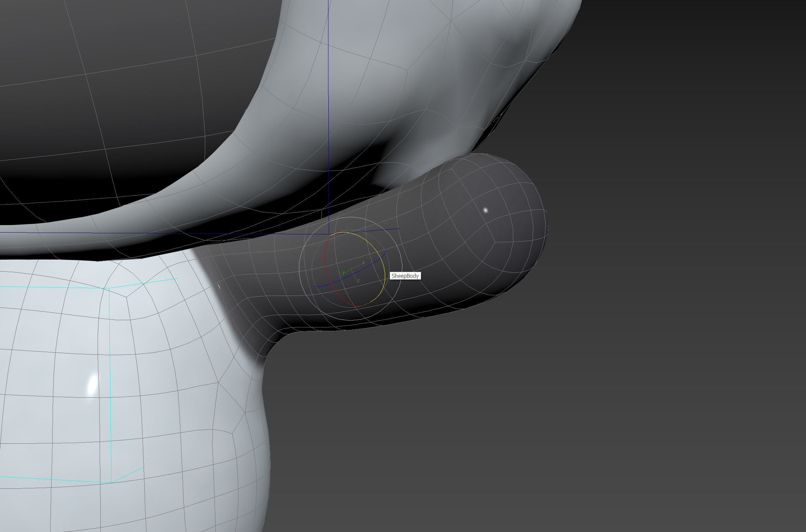
Task: Click the yellow arc of the rotate gizmo
Action: coord(383,267)
